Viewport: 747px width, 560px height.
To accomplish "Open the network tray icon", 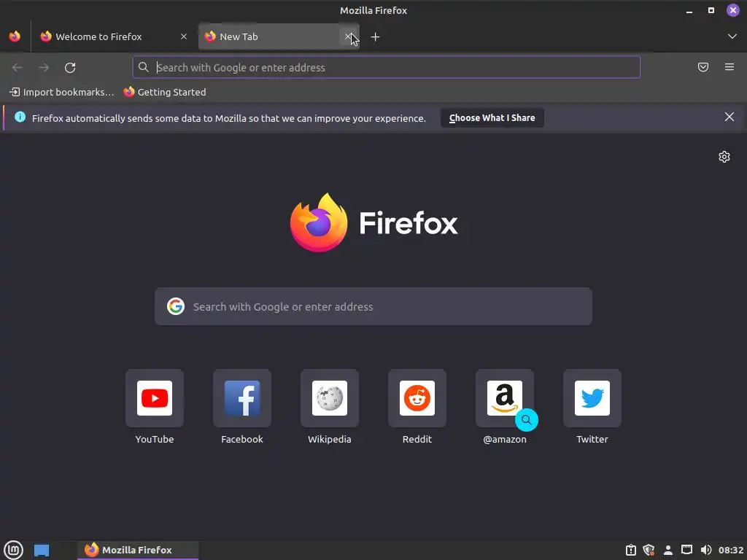I will [686, 550].
